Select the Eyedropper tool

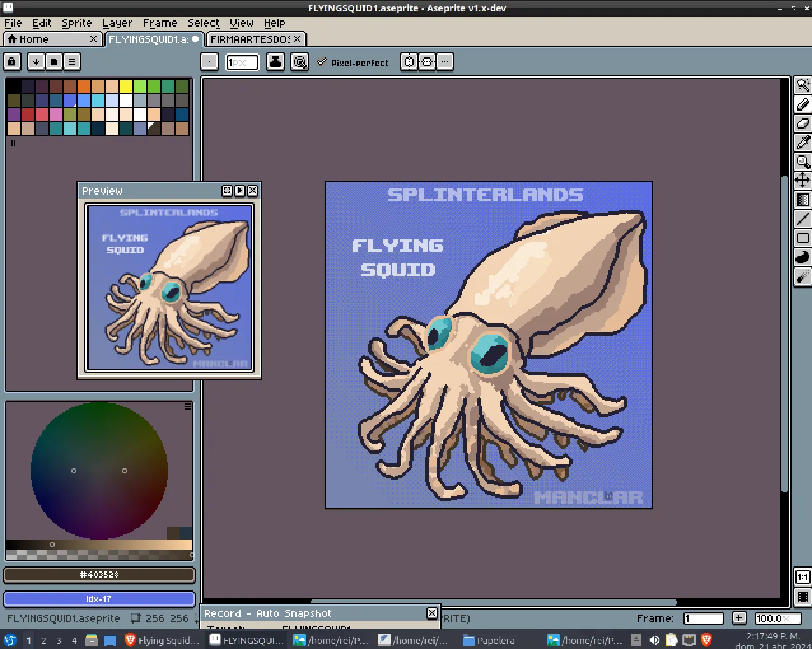tap(803, 143)
